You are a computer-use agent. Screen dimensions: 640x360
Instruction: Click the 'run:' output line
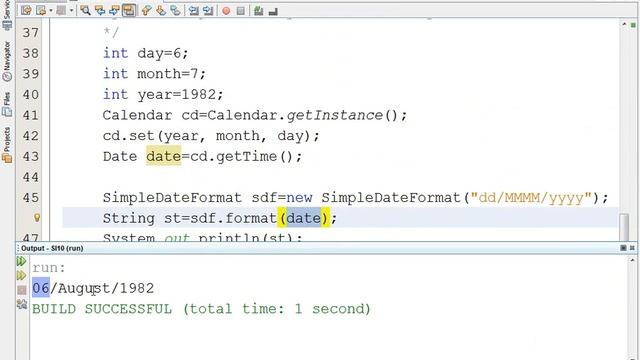click(49, 268)
